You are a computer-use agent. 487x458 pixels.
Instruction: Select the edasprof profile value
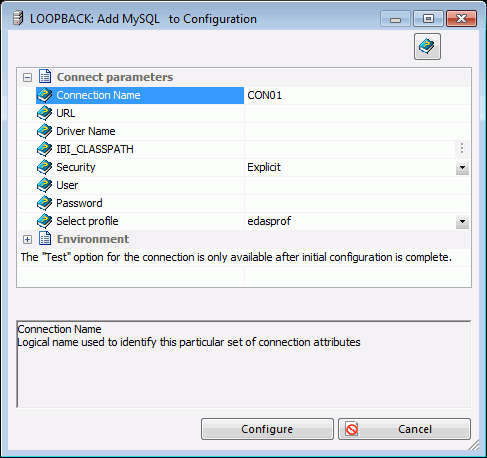point(269,221)
